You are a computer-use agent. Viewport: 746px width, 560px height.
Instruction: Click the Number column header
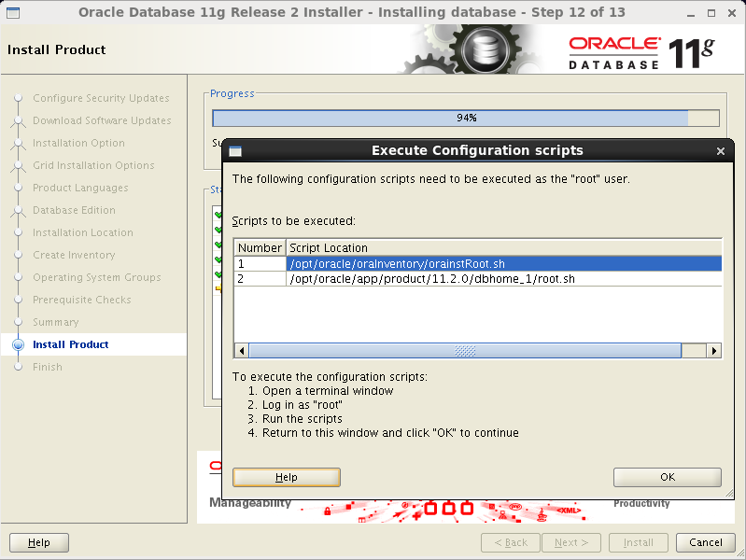[260, 248]
